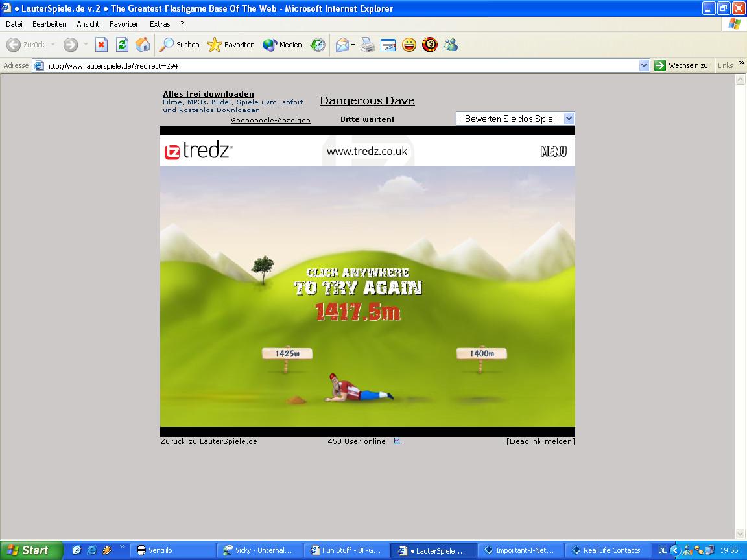Click the DE language indicator in taskbar
This screenshot has width=747, height=560.
662,550
